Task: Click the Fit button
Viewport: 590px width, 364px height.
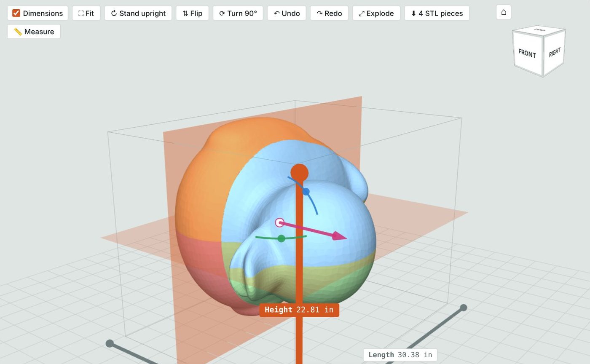Action: (x=86, y=13)
